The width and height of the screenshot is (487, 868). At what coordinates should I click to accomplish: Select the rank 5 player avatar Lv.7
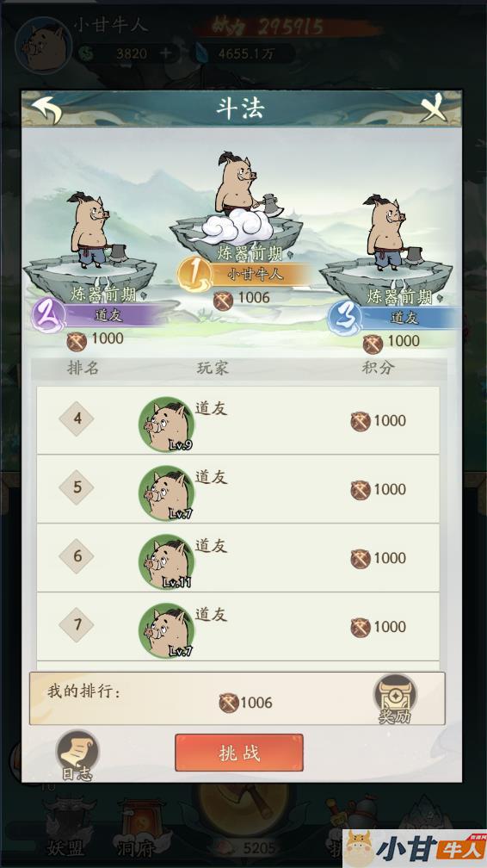[166, 493]
